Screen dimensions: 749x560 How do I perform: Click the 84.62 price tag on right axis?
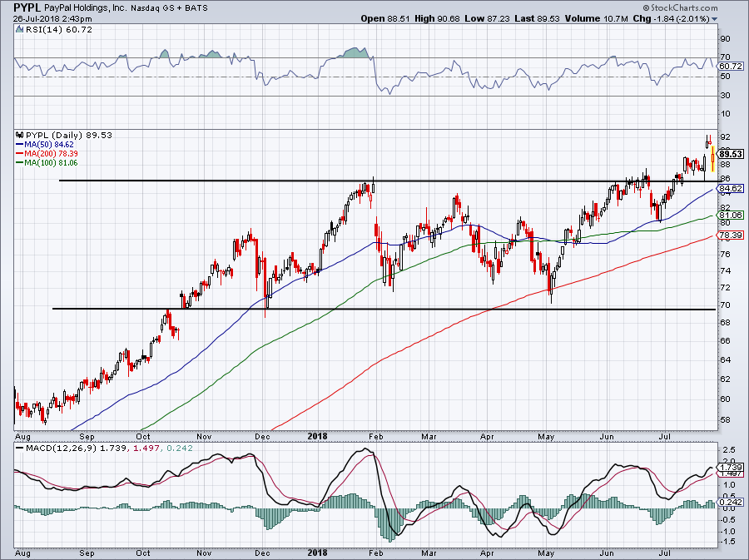731,189
